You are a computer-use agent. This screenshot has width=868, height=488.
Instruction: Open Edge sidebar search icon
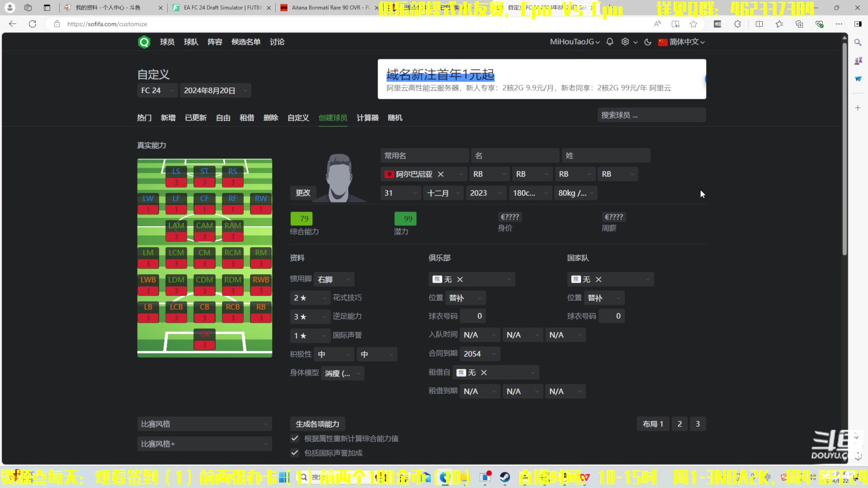pos(858,42)
